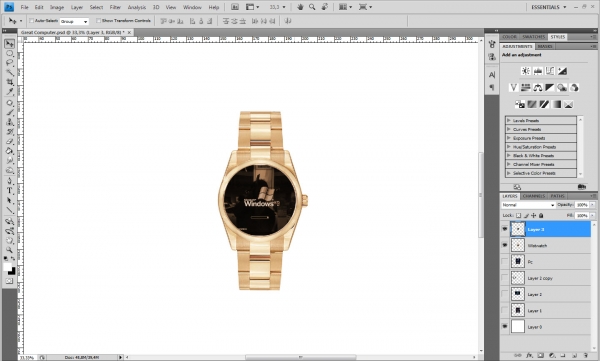Screen dimensions: 600x361
Task: Select the Zoom tool in the toolbox
Action: point(10,250)
